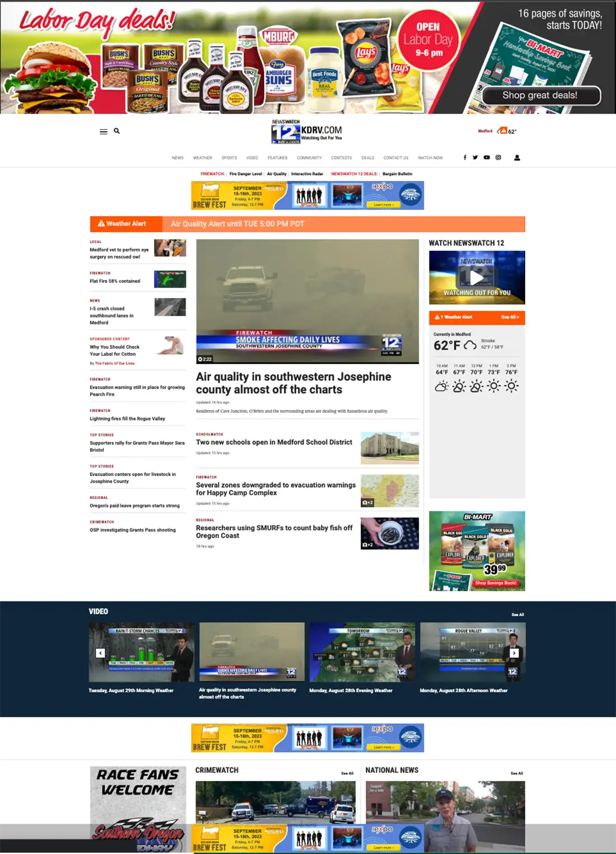Click the next arrow in Video carousel
Image resolution: width=616 pixels, height=854 pixels.
[x=514, y=653]
